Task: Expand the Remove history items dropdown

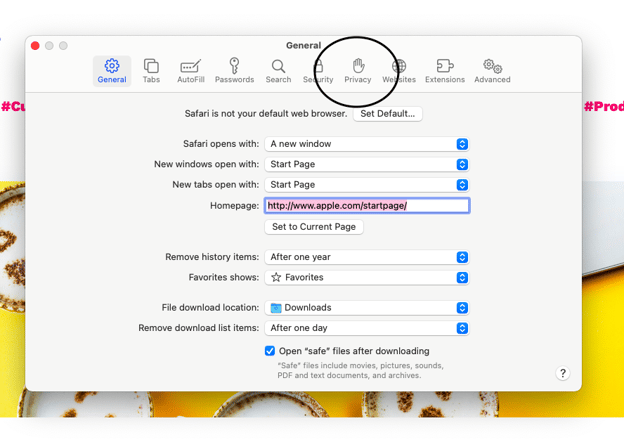Action: coord(367,257)
